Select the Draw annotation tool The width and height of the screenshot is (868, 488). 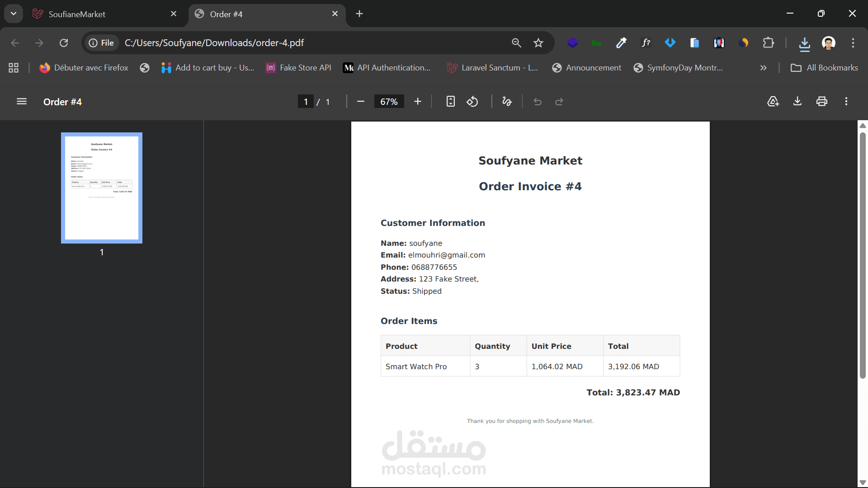507,102
